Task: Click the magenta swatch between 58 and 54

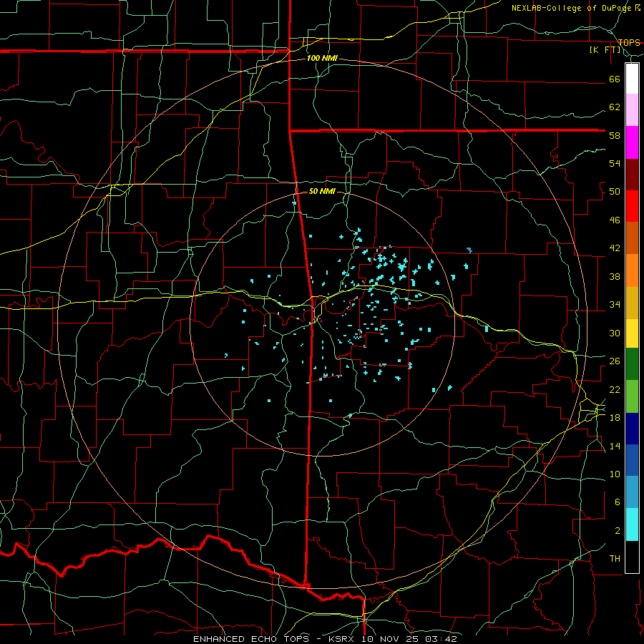Action: click(632, 142)
